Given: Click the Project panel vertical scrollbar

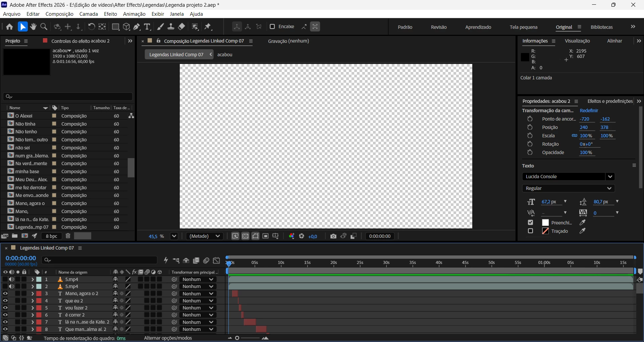Looking at the screenshot, I should point(131,167).
